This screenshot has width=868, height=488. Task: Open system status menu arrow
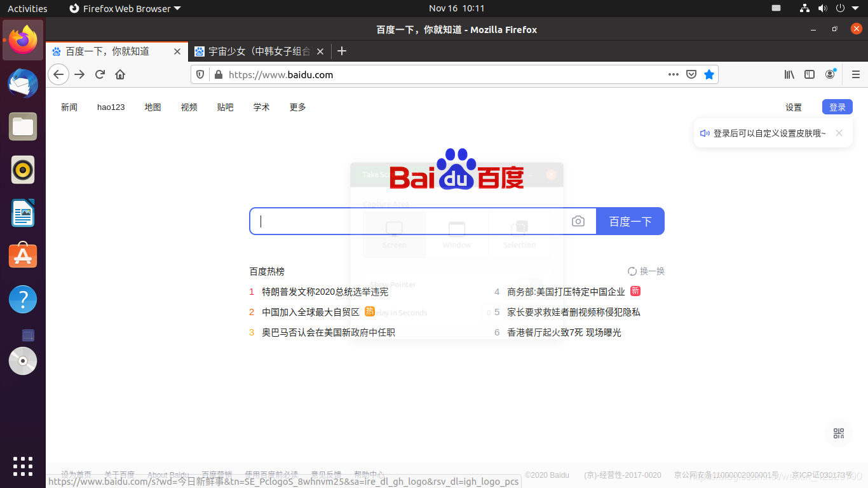click(857, 8)
